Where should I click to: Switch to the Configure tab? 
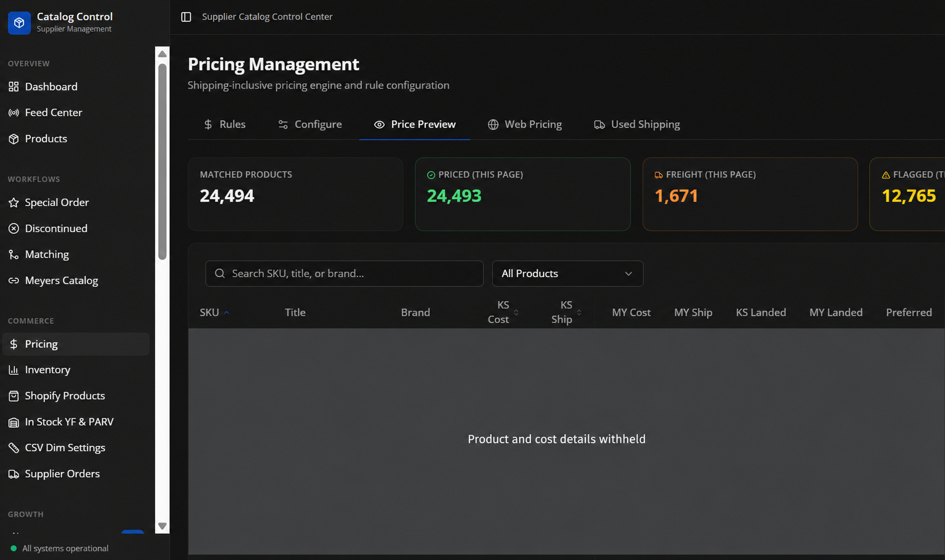pos(310,124)
